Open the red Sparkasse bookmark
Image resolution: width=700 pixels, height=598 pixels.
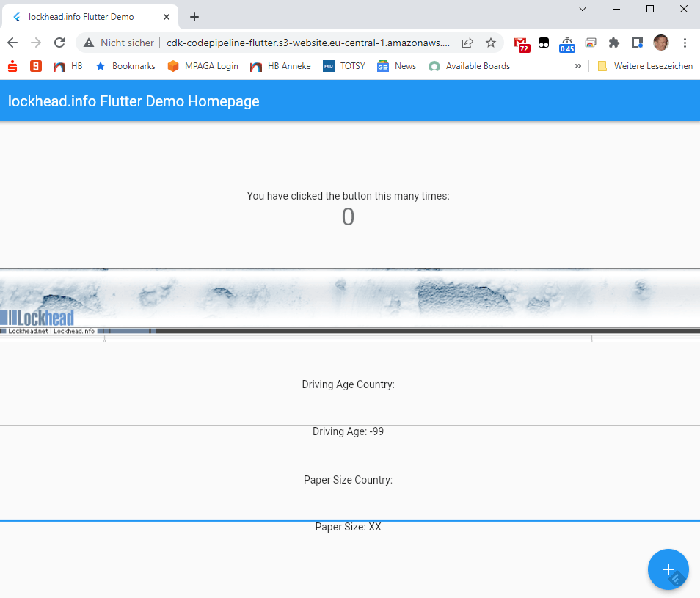[x=12, y=66]
